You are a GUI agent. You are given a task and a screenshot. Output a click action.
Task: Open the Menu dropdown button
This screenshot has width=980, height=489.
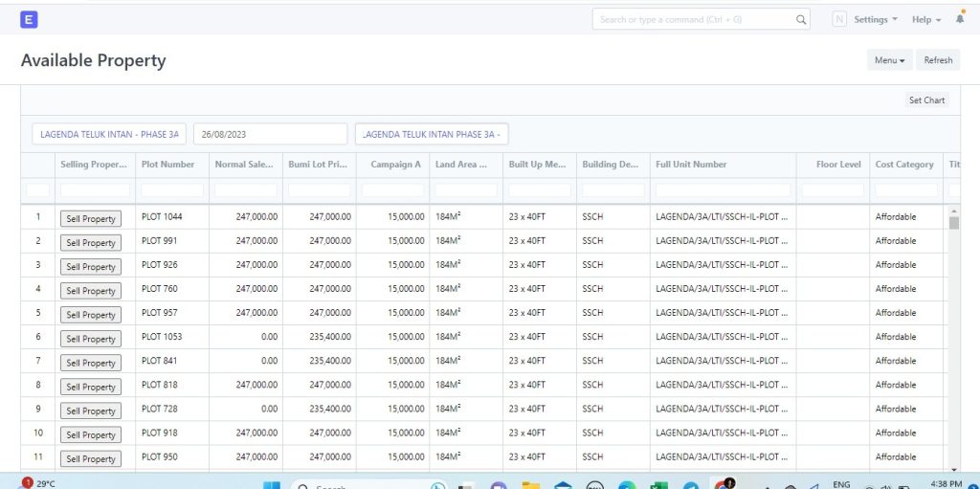click(x=889, y=60)
